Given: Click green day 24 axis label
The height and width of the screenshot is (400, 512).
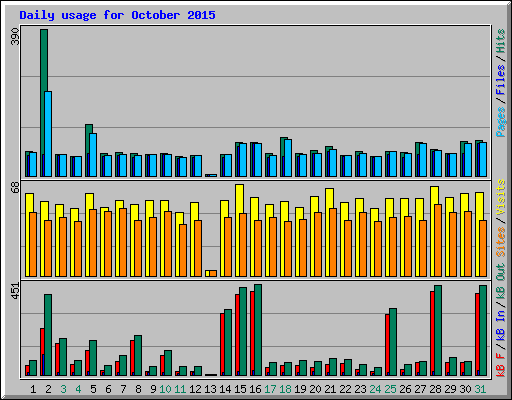Looking at the screenshot, I should [x=375, y=389].
